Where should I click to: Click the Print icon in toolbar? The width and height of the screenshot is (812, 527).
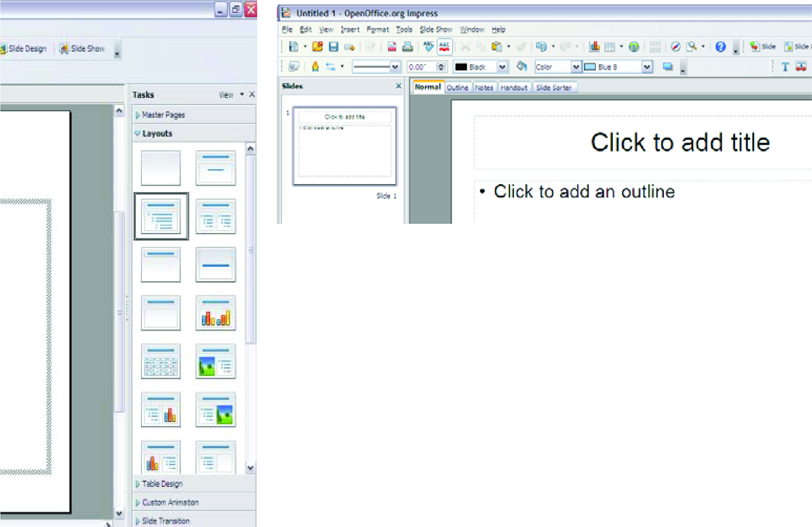(x=407, y=47)
